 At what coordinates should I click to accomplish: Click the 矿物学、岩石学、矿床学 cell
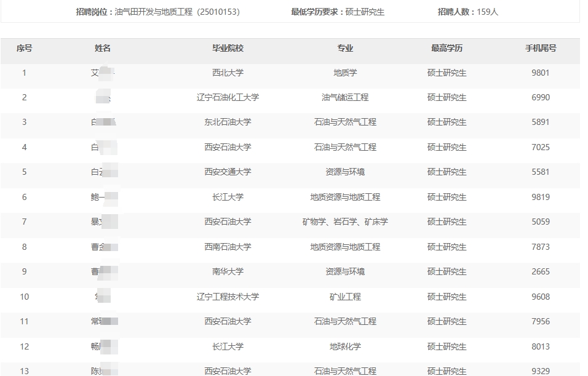pyautogui.click(x=345, y=222)
